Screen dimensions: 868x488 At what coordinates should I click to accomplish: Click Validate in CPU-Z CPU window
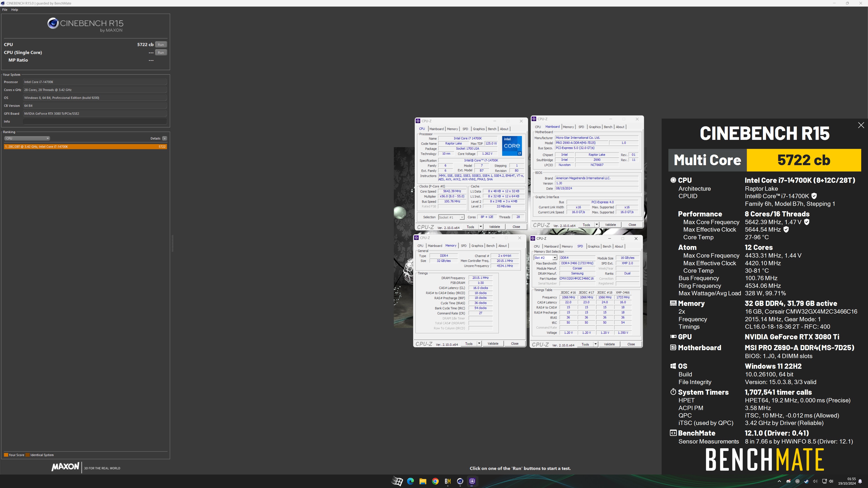pos(494,227)
